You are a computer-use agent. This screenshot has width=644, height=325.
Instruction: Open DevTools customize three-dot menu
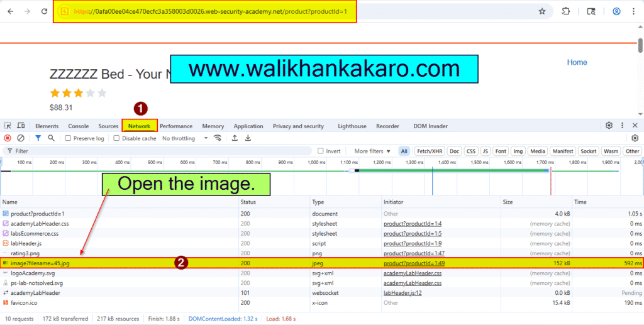pyautogui.click(x=622, y=126)
